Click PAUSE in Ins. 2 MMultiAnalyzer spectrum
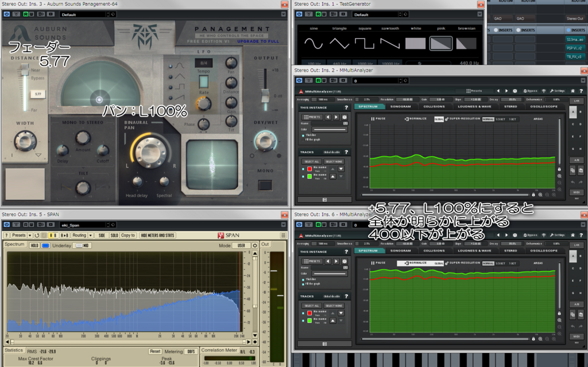 (x=378, y=118)
